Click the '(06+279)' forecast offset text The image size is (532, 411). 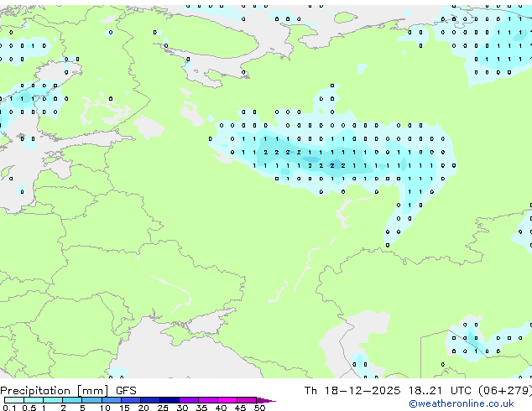505,391
